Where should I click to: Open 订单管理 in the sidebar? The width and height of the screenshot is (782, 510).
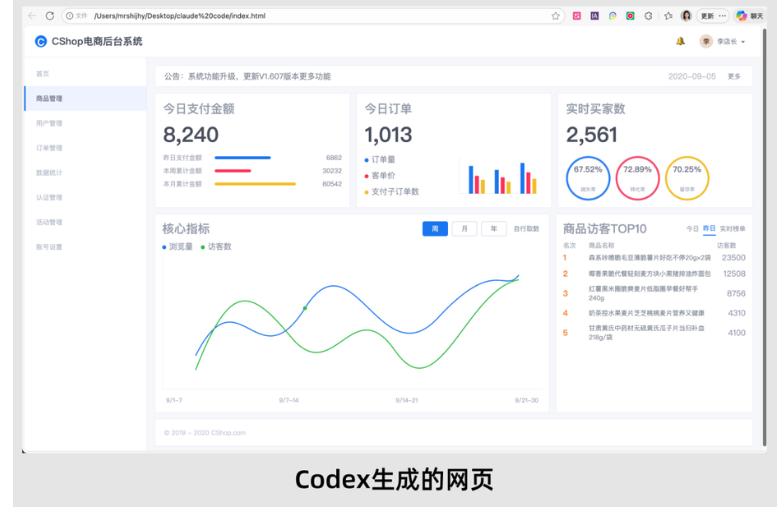(49, 148)
